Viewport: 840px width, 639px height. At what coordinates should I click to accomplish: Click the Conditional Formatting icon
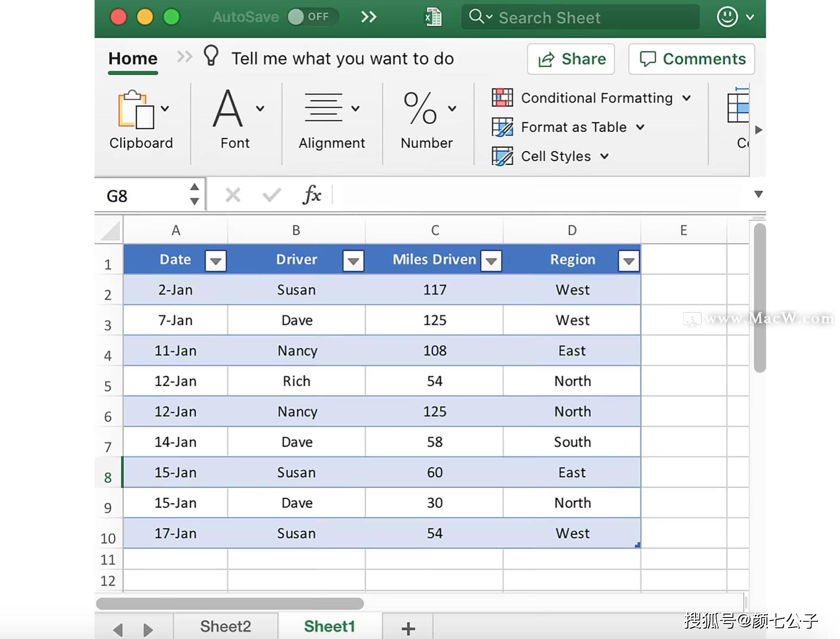point(502,98)
